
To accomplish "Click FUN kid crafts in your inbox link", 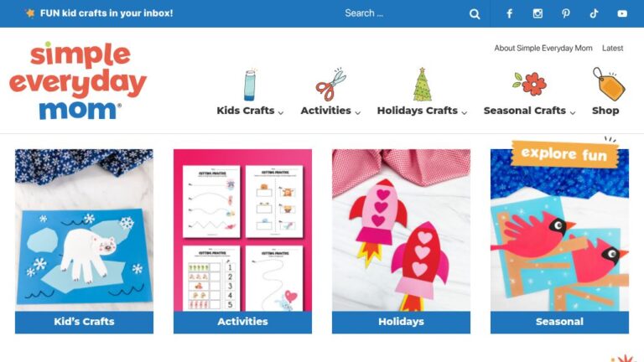I will pos(106,13).
